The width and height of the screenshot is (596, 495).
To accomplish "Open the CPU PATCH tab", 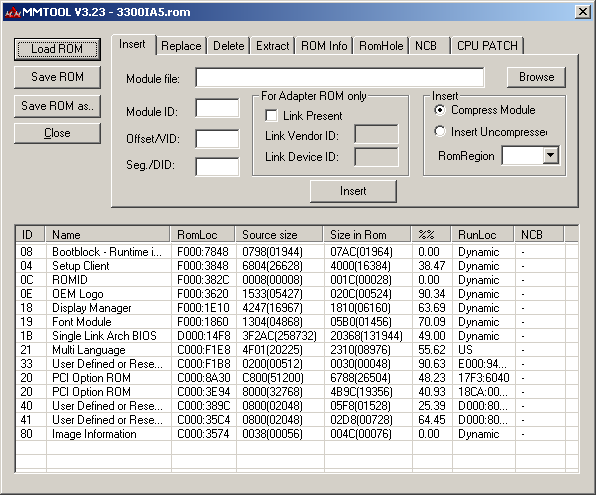I will 487,46.
